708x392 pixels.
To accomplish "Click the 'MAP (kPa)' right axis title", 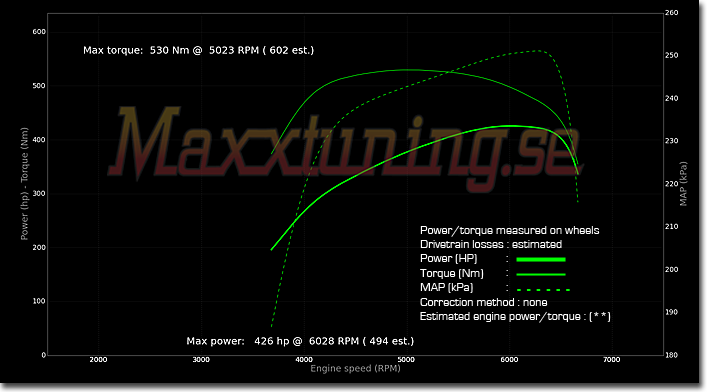I will coord(683,184).
